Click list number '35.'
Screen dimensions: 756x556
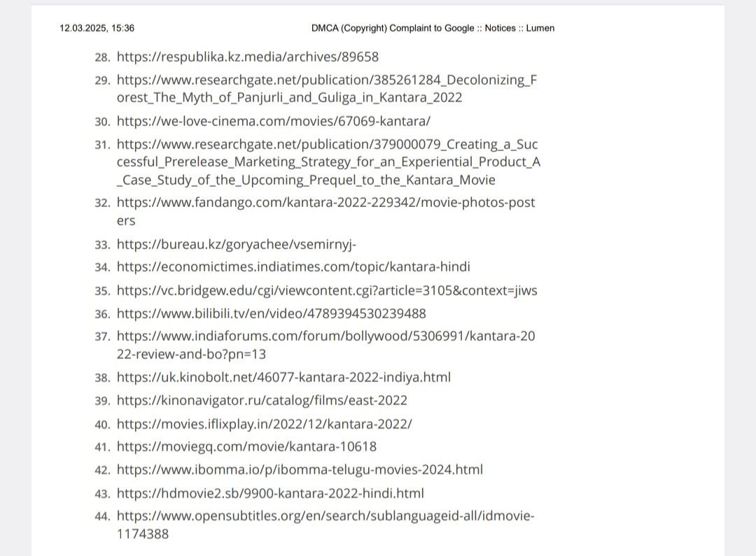point(103,292)
